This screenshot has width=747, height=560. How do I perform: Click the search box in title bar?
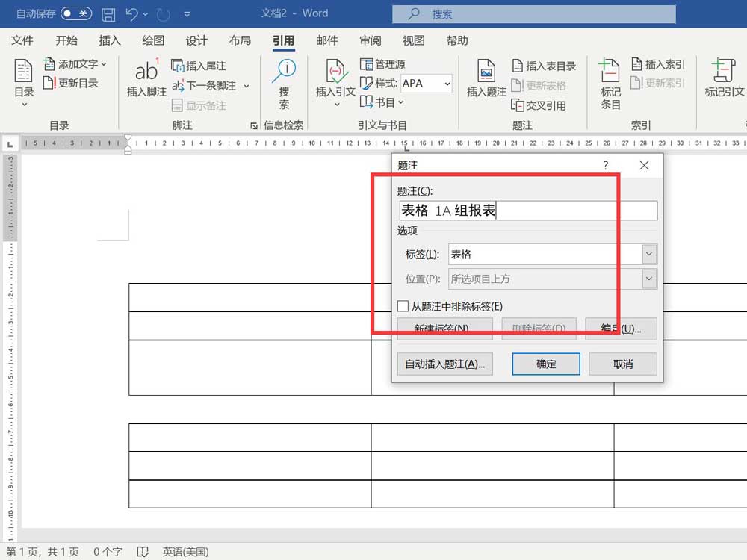[x=534, y=14]
